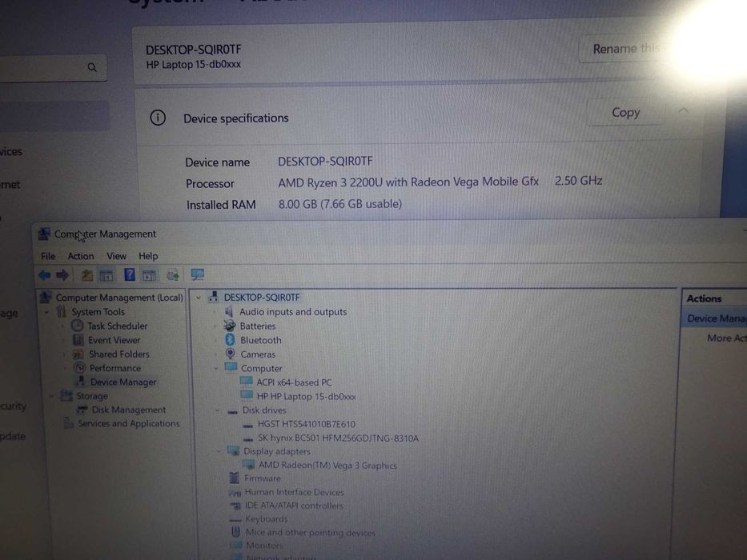
Task: Select AMD Radeon(TM) Vega 3 Graphics
Action: pyautogui.click(x=327, y=466)
